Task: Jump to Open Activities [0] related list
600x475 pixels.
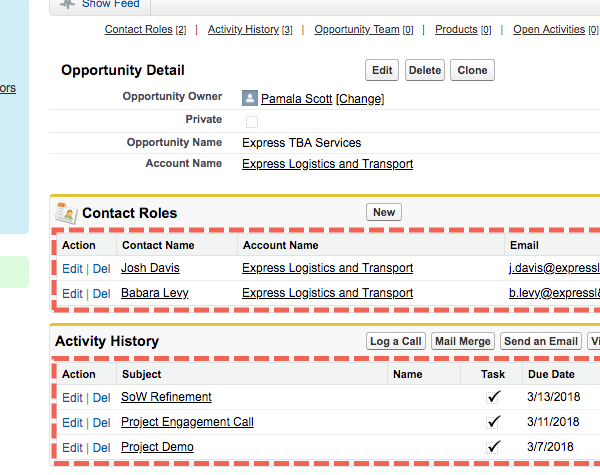Action: [556, 29]
